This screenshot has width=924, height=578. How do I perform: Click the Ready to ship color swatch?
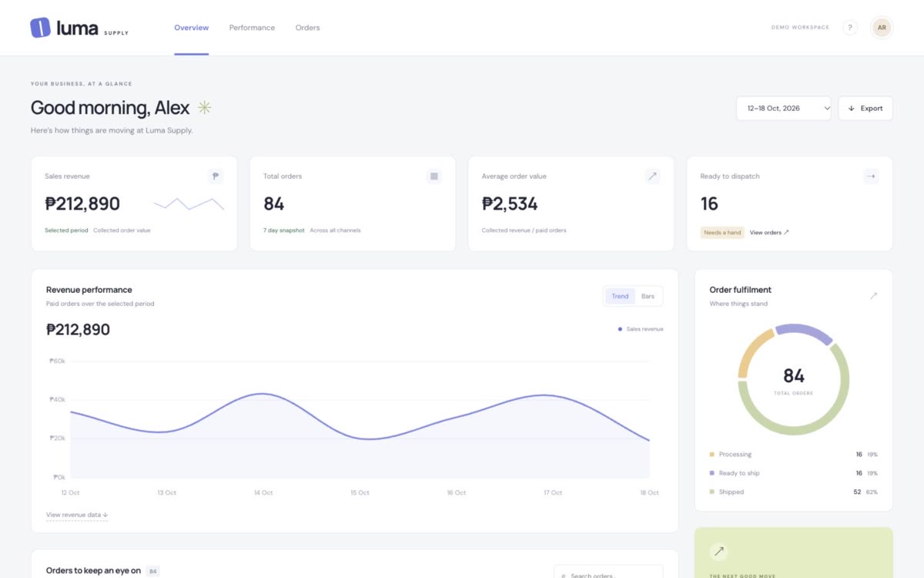711,473
